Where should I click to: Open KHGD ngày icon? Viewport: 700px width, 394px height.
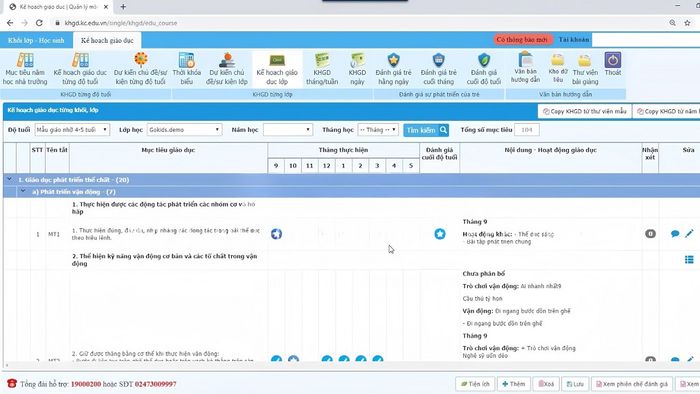[x=357, y=60]
